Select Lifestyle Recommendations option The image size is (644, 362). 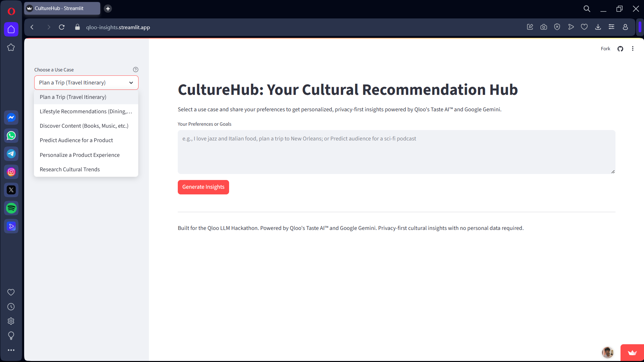pos(86,111)
